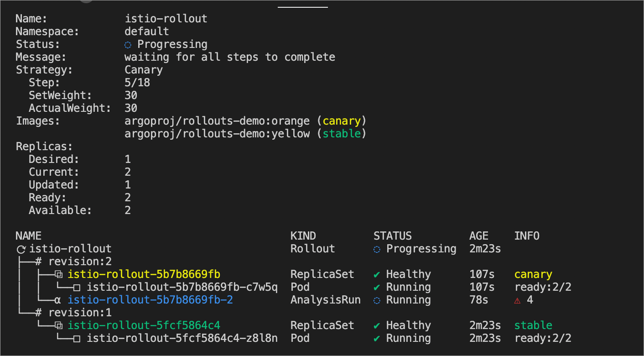644x356 pixels.
Task: Click the refresh icon beside istio-rollout
Action: click(x=21, y=249)
